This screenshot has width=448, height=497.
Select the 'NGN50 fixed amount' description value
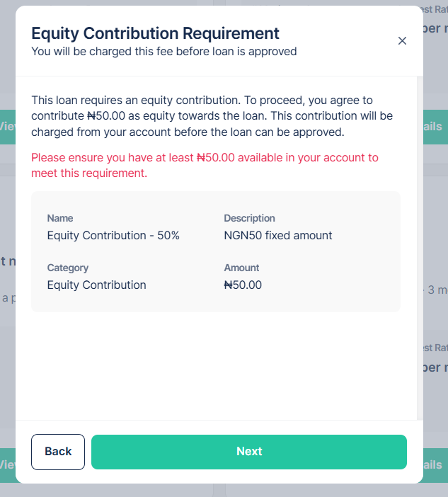(278, 236)
